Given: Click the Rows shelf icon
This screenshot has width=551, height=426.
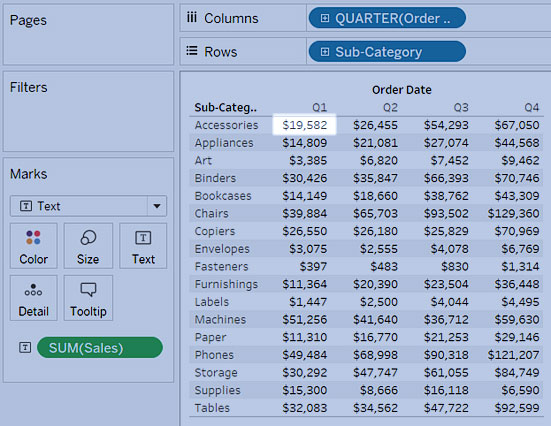Looking at the screenshot, I should [x=192, y=51].
